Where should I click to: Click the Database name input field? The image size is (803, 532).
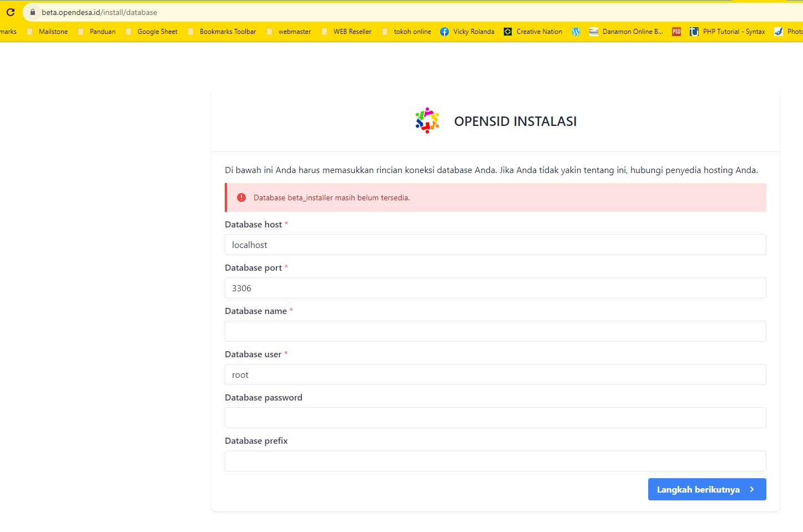[x=495, y=331]
